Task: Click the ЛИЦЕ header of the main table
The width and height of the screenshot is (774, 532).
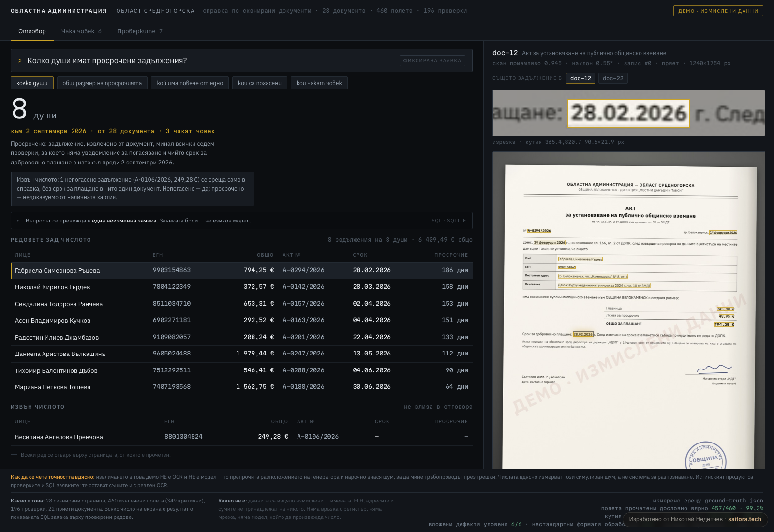Action: pos(23,255)
